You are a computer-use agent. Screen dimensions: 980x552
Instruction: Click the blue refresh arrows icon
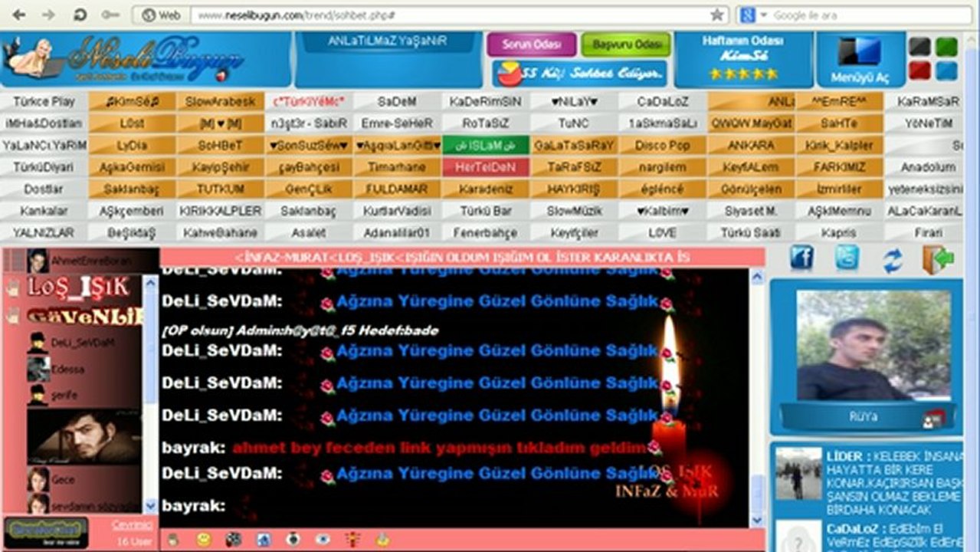click(x=892, y=259)
